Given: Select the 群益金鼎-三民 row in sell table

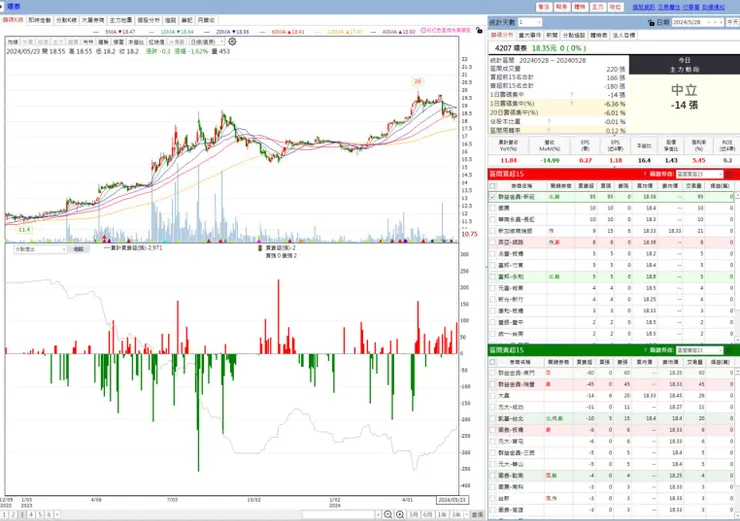Looking at the screenshot, I should point(611,453).
